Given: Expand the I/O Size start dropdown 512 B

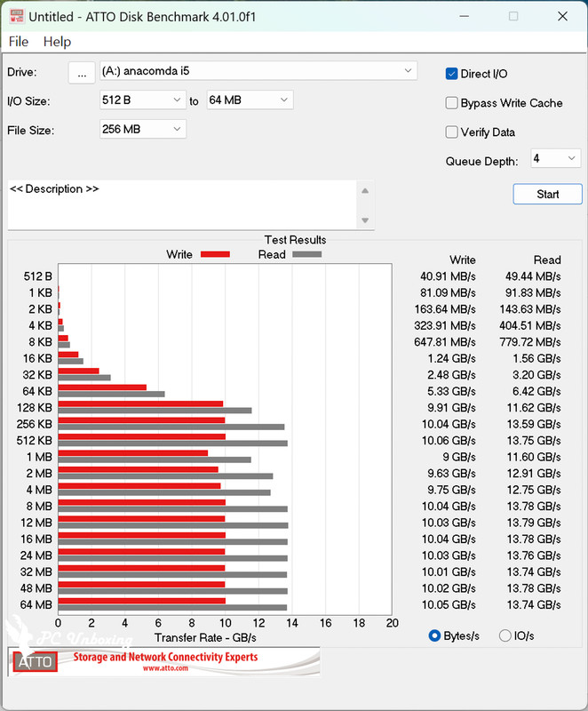Looking at the screenshot, I should click(x=143, y=100).
